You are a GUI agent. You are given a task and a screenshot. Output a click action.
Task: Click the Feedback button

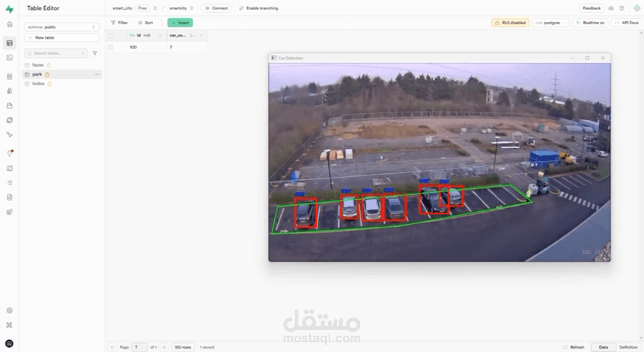[592, 8]
